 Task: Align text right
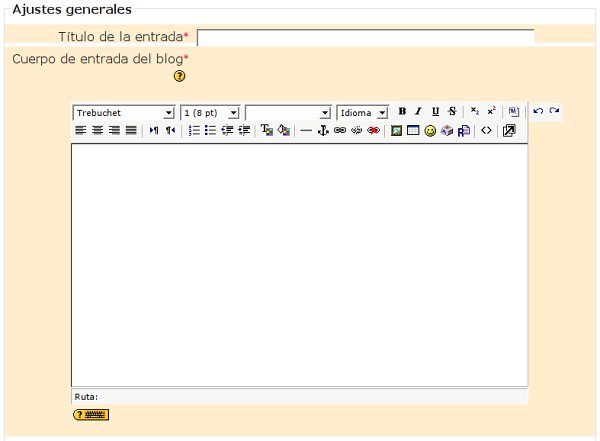click(x=114, y=131)
